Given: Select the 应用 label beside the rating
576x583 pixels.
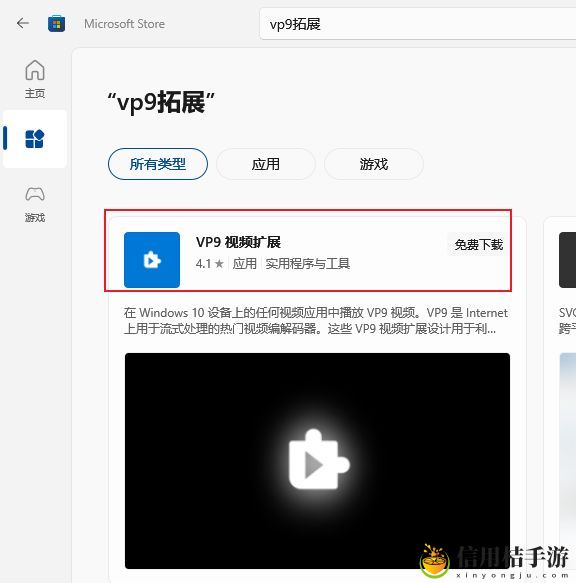Looking at the screenshot, I should tap(245, 264).
